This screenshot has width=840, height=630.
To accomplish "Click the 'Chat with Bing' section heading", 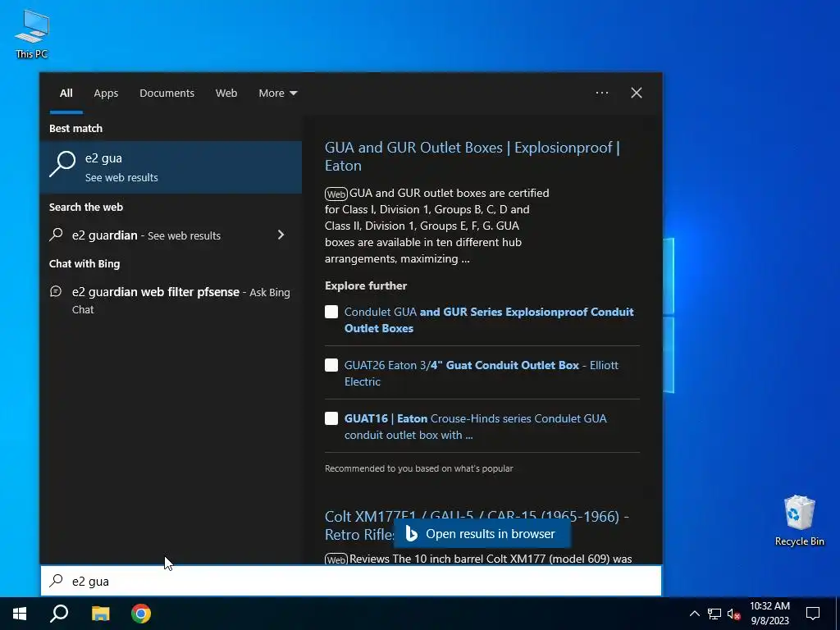I will click(x=84, y=263).
